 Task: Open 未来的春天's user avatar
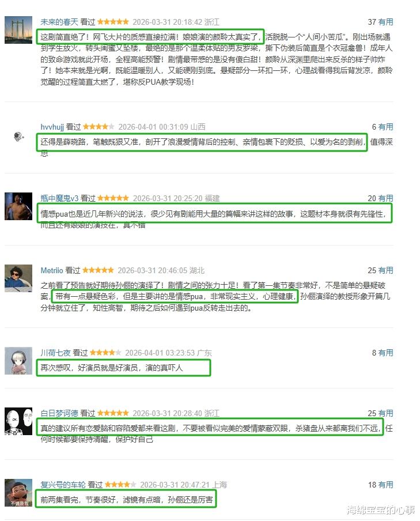(x=18, y=30)
